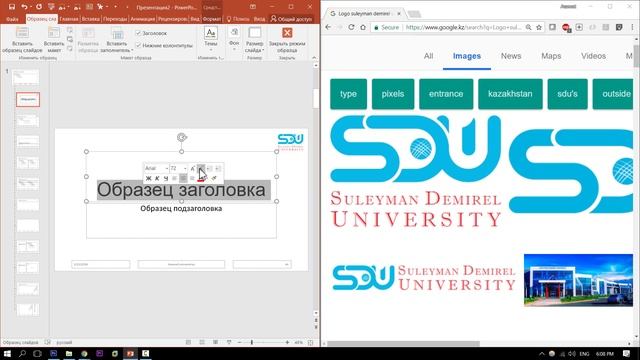Screen dimensions: 640x360
Task: Go back in the Chrome browser
Action: [329, 27]
